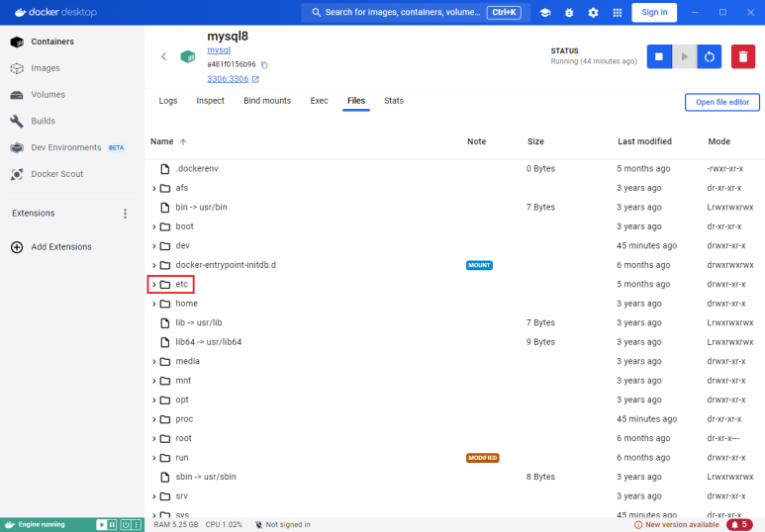Viewport: 765px width, 532px height.
Task: Restart the mysql8 container
Action: tap(710, 56)
